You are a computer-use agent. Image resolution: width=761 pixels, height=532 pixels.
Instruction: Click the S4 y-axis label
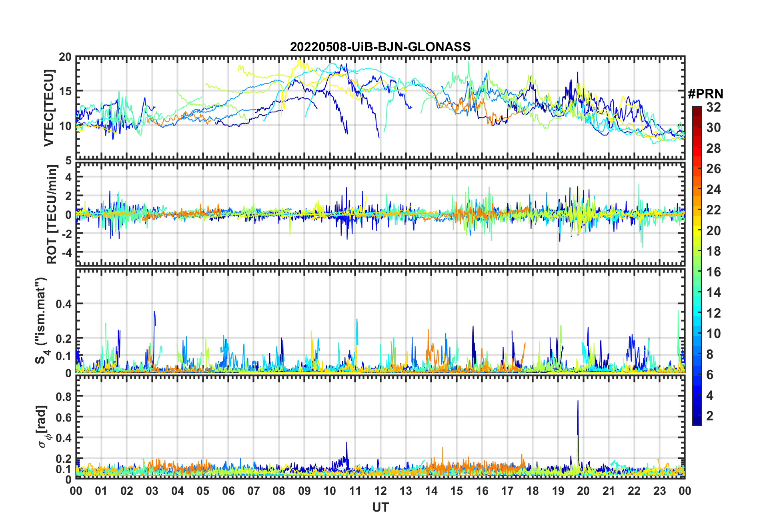pos(41,321)
